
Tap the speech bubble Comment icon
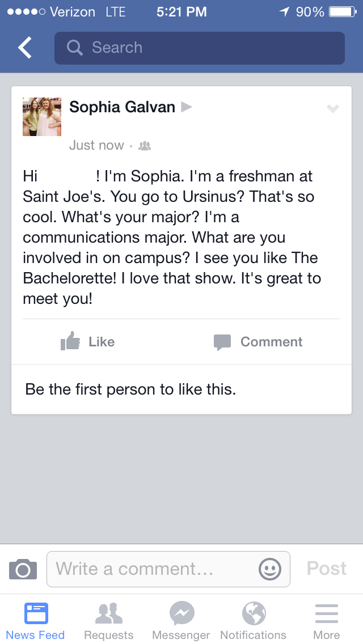pyautogui.click(x=222, y=342)
